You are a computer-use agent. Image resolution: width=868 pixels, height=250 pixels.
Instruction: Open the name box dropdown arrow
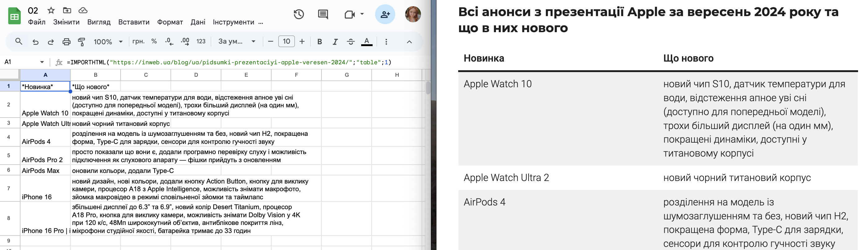(42, 62)
